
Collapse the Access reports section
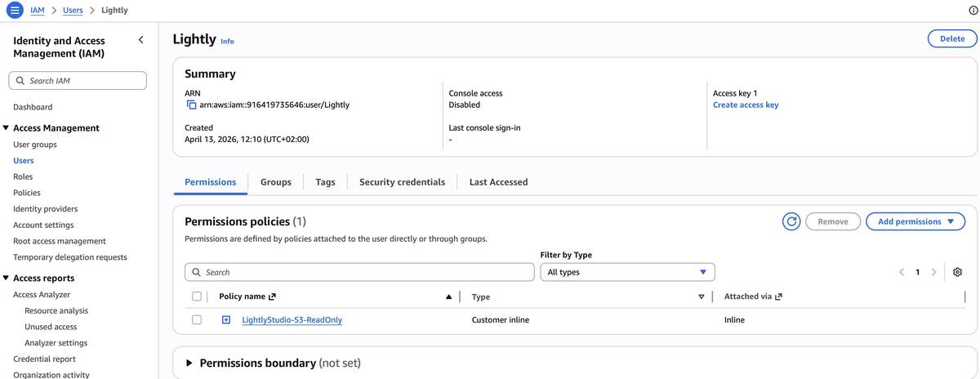7,279
